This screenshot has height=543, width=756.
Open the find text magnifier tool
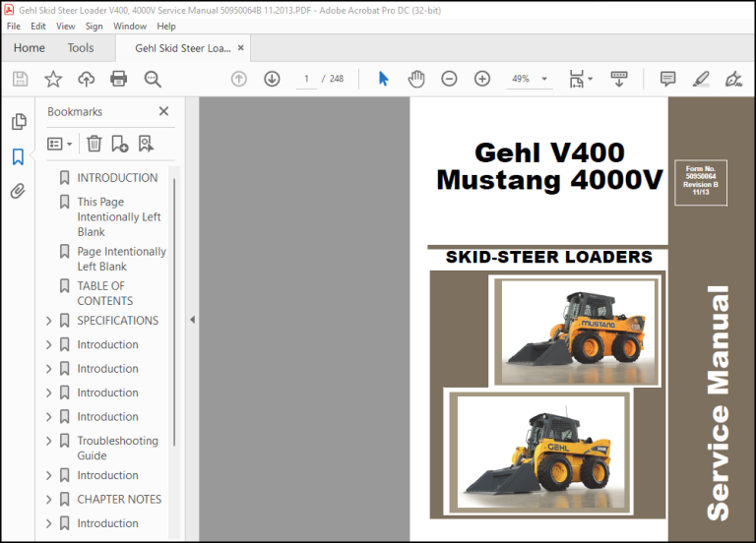tap(153, 79)
